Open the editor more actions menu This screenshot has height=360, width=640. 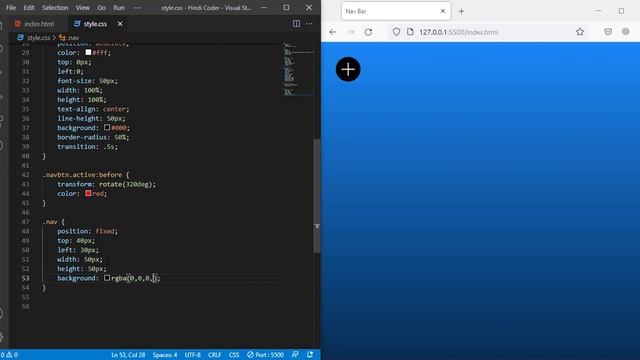(309, 24)
